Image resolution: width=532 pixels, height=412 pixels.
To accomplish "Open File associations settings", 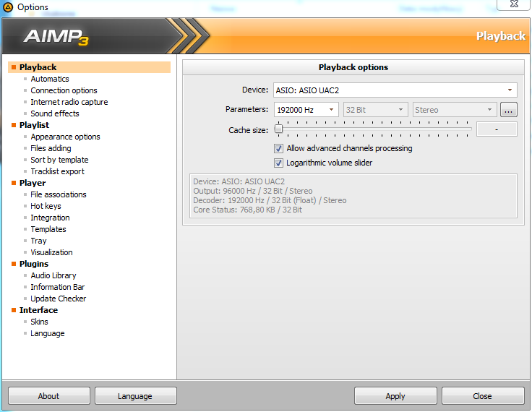I will tap(59, 194).
